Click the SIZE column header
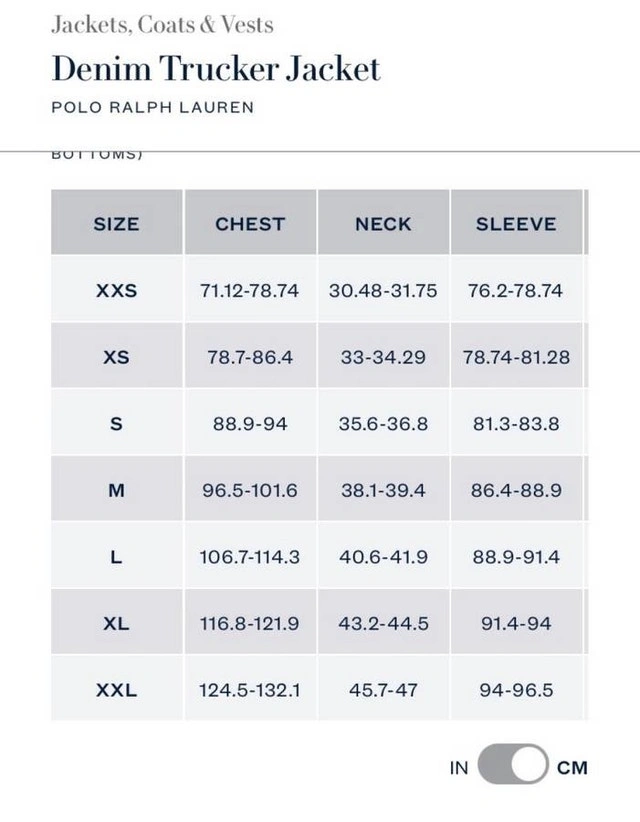The height and width of the screenshot is (822, 640). pos(116,224)
